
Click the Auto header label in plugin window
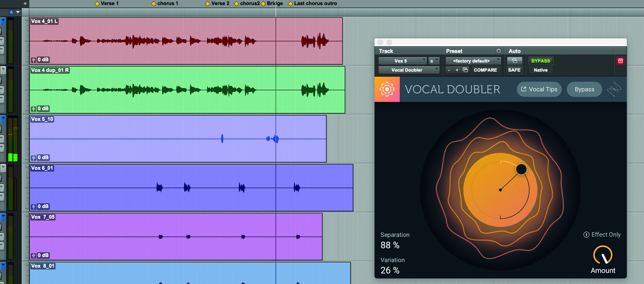coord(515,51)
